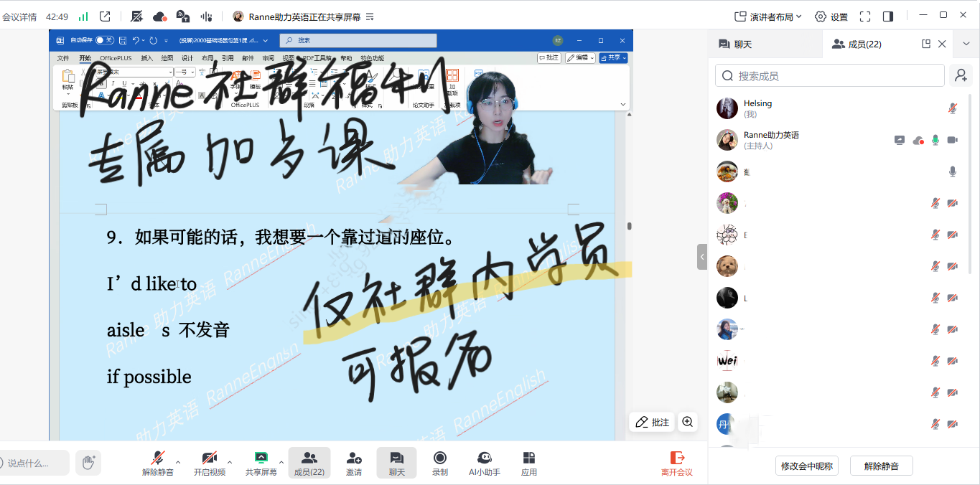Switch to Word's 插入 ribbon tab

147,57
